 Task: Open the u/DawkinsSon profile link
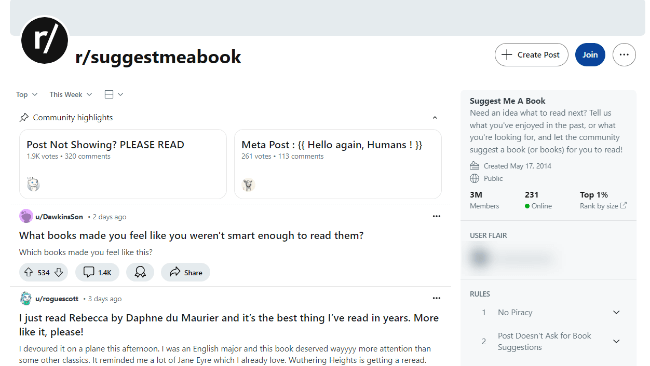(59, 216)
